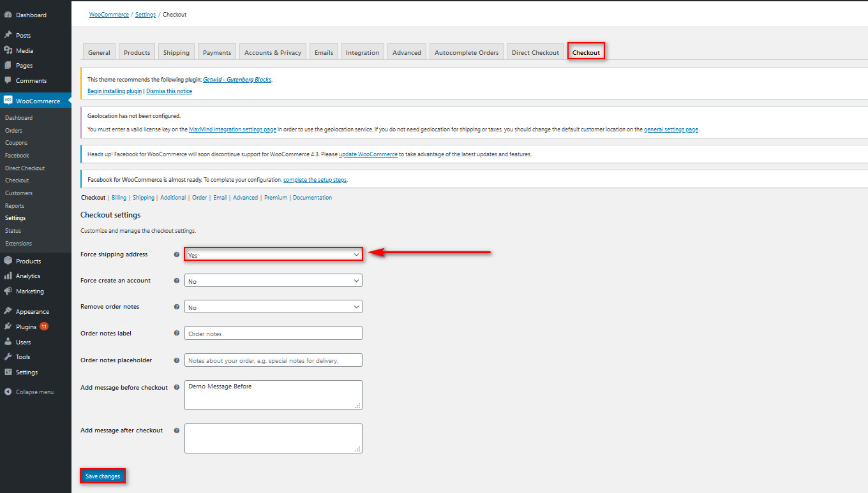Click help icon beside Order notes placeholder

click(x=177, y=360)
